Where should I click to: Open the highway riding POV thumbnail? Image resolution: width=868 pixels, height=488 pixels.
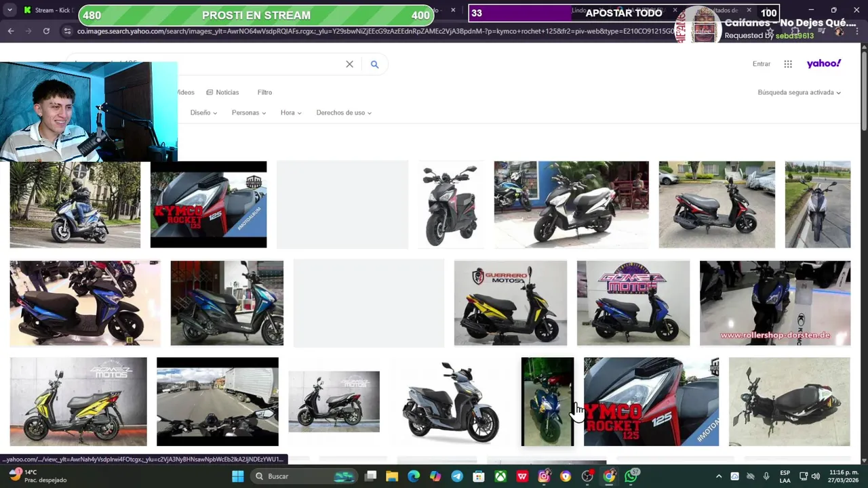(217, 402)
